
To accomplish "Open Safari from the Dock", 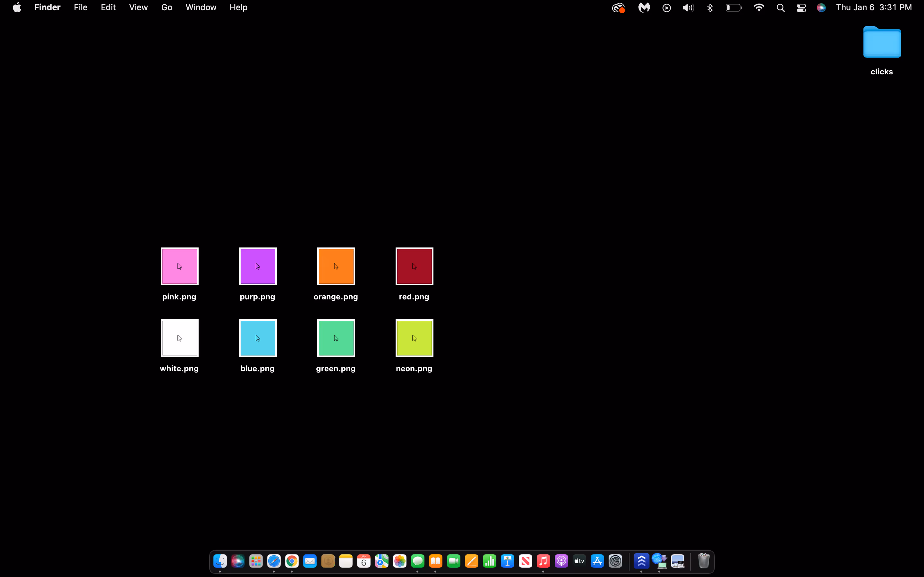I will pyautogui.click(x=274, y=561).
